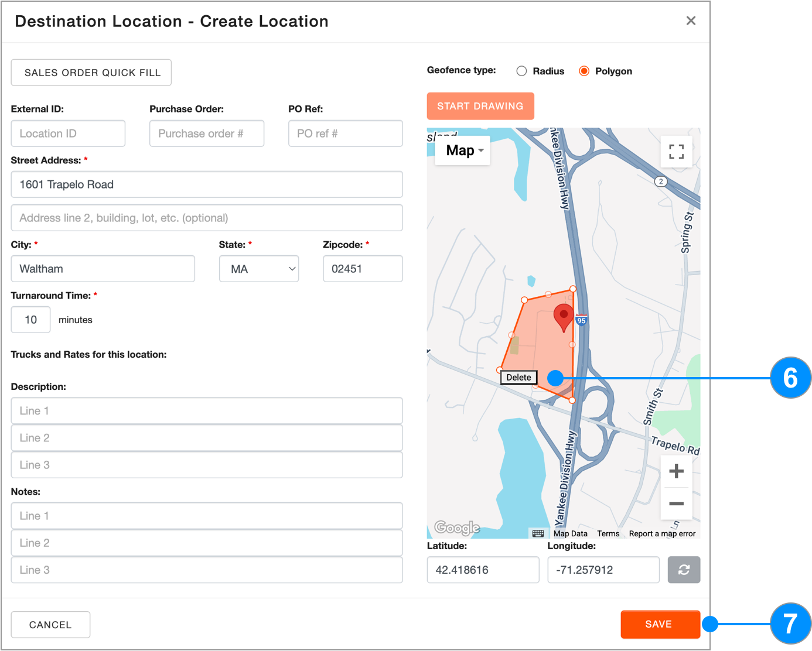Image resolution: width=812 pixels, height=651 pixels.
Task: Click Description Line 3 field
Action: coord(207,465)
